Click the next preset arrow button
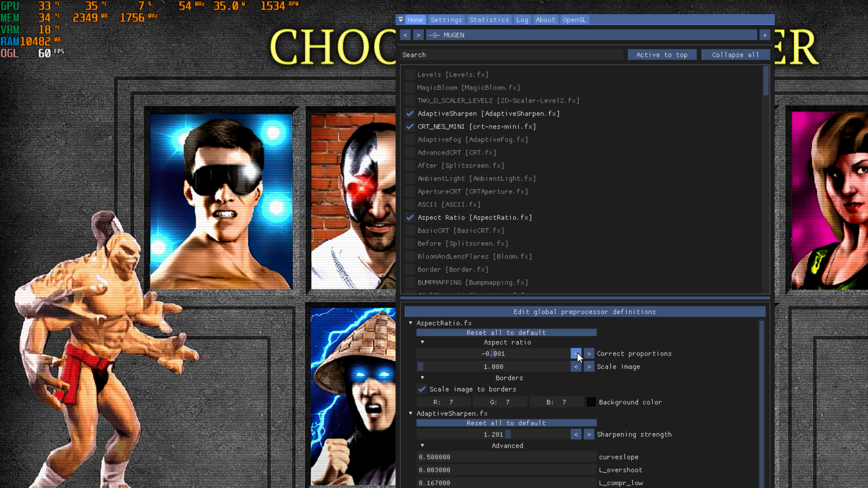868x488 pixels. tap(418, 35)
